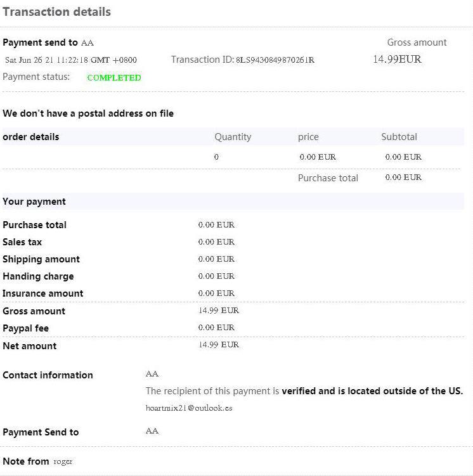Click the Your payment section header
The width and height of the screenshot is (473, 476).
[x=34, y=202]
